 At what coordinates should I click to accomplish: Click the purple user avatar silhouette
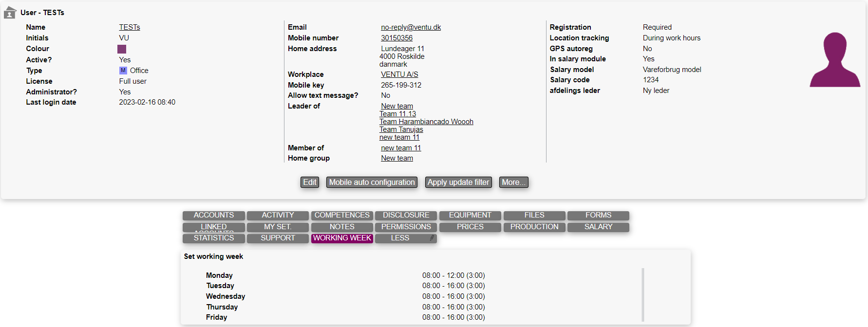(834, 60)
